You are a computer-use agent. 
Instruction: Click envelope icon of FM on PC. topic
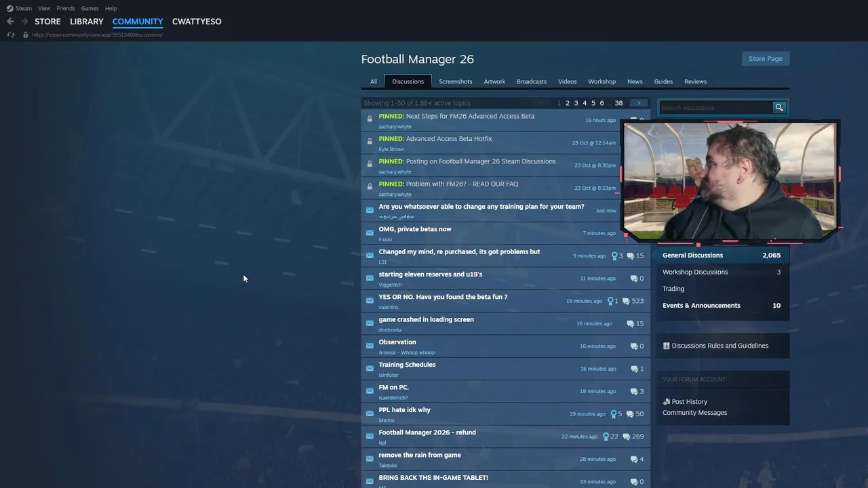370,391
